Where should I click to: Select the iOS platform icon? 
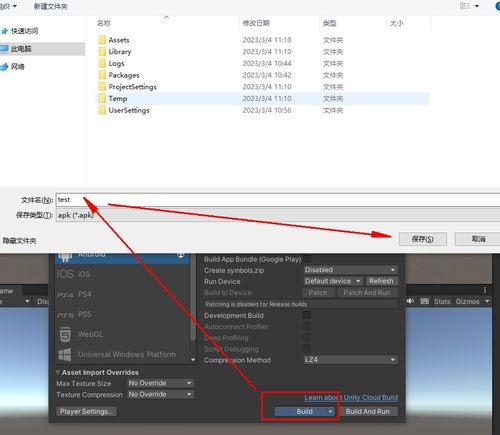(65, 274)
